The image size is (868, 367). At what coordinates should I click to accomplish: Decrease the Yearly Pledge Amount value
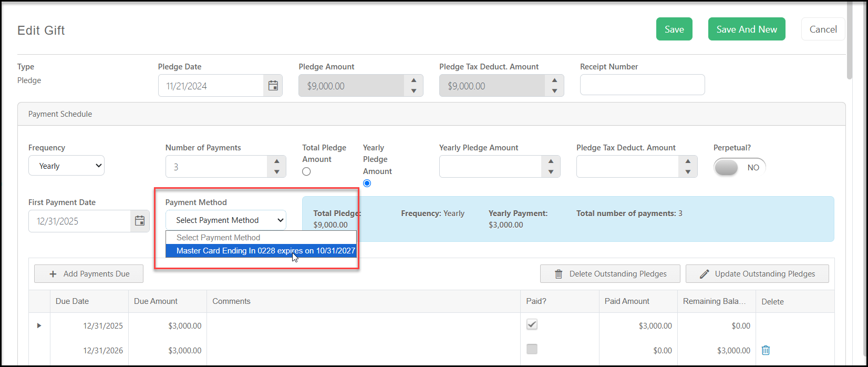pos(551,172)
